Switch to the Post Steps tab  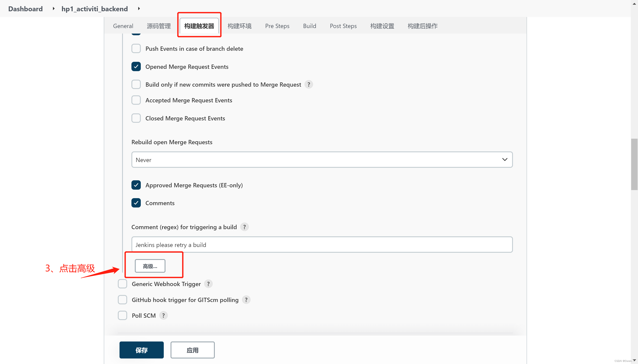click(343, 26)
